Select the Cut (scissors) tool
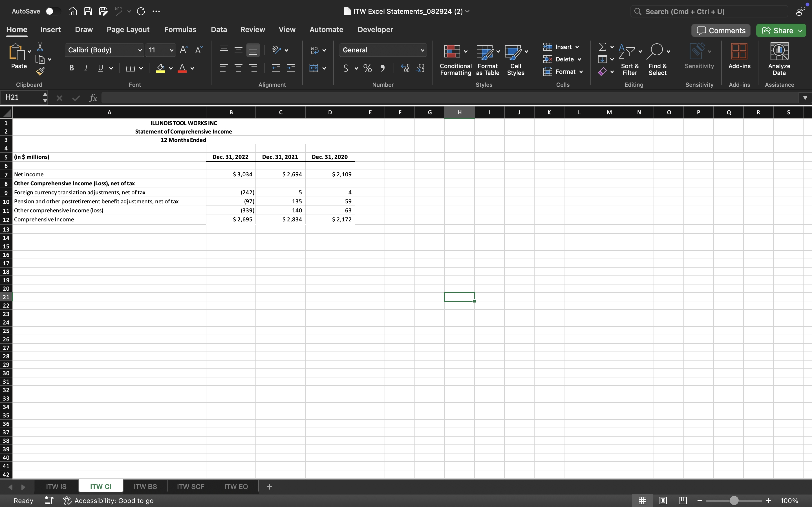The width and height of the screenshot is (812, 507). (x=40, y=47)
